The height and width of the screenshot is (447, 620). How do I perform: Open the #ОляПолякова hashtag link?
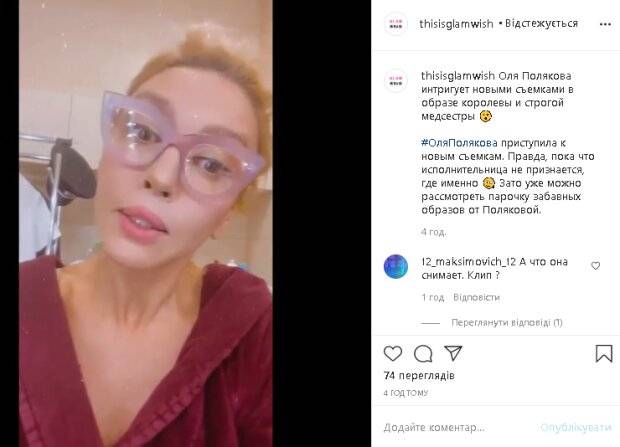pos(459,143)
